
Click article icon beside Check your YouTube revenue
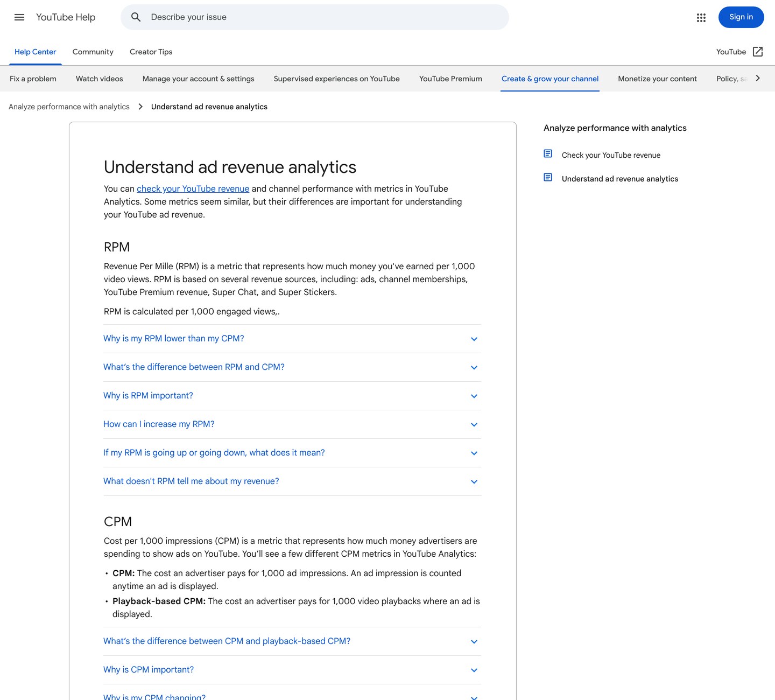coord(548,154)
